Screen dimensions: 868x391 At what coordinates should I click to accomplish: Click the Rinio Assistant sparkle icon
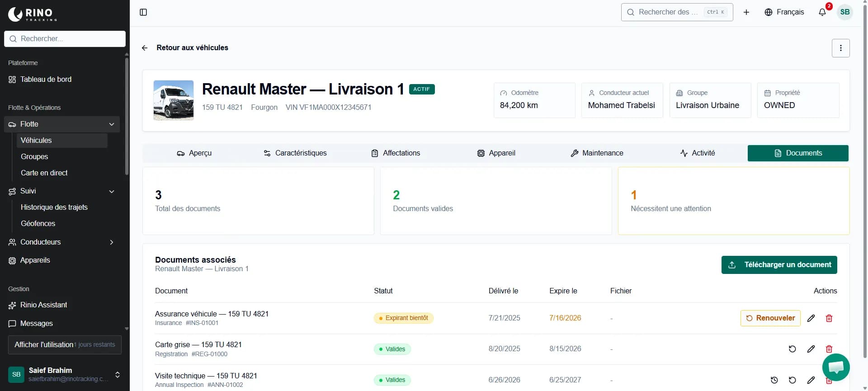(x=12, y=305)
